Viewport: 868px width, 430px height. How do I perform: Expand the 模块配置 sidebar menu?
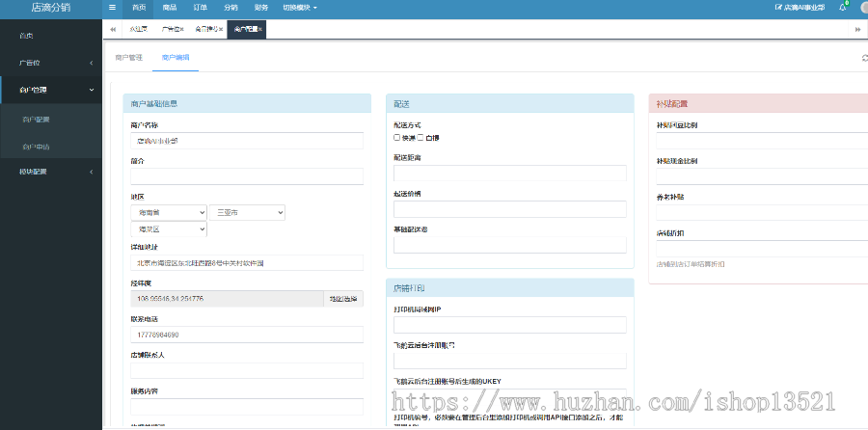(x=51, y=172)
